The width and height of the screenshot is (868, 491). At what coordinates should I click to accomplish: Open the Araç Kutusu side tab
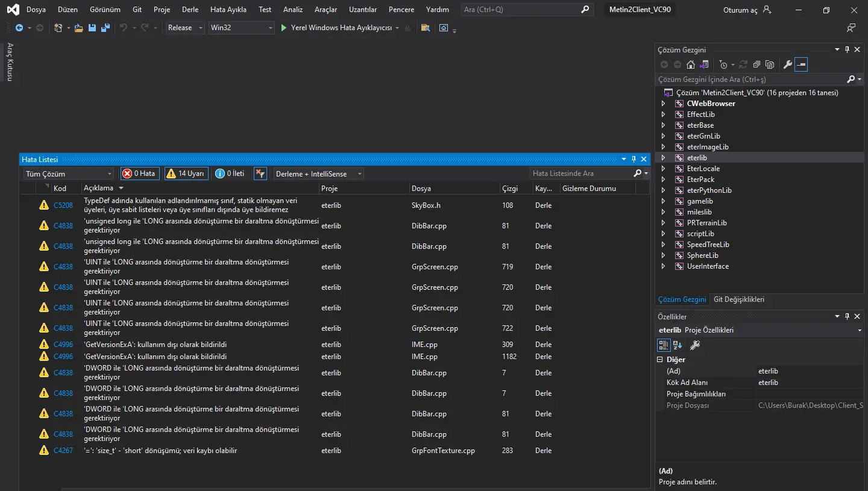pyautogui.click(x=10, y=62)
